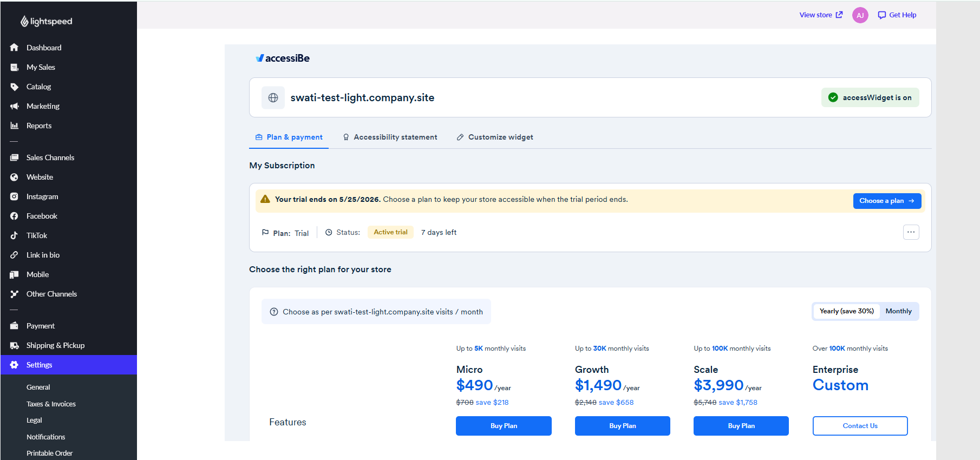Click Contact Us for Enterprise
The height and width of the screenshot is (460, 980).
click(860, 426)
